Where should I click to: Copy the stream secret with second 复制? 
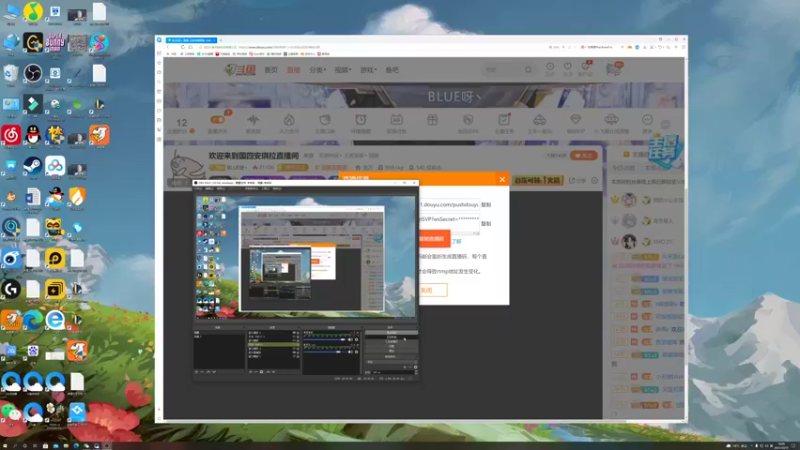click(486, 223)
